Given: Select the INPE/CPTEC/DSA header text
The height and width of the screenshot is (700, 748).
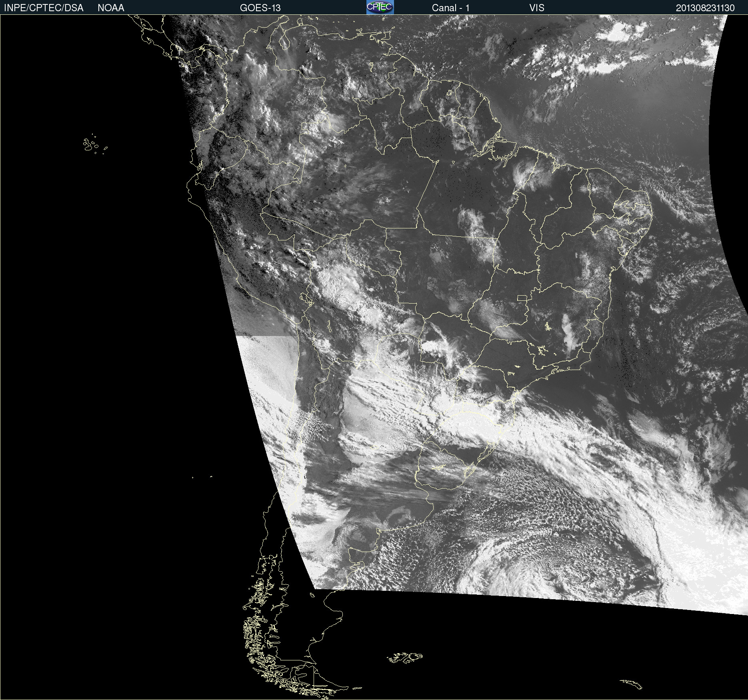Looking at the screenshot, I should (44, 8).
